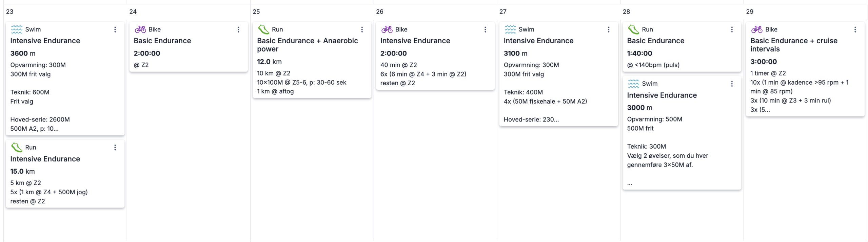Open Basic Endurance + Anaerobic power workout
This screenshot has height=242, width=868.
click(307, 45)
